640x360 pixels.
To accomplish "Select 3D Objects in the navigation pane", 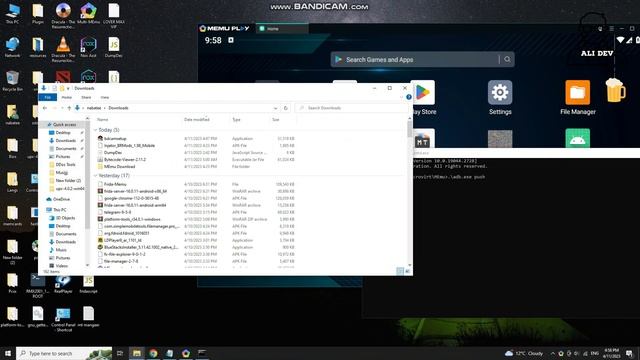I will [65, 218].
